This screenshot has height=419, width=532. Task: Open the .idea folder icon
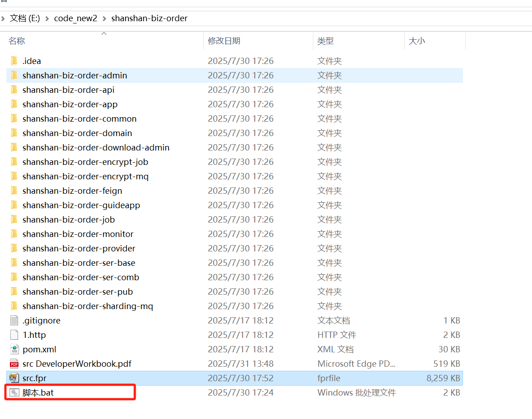pos(14,61)
